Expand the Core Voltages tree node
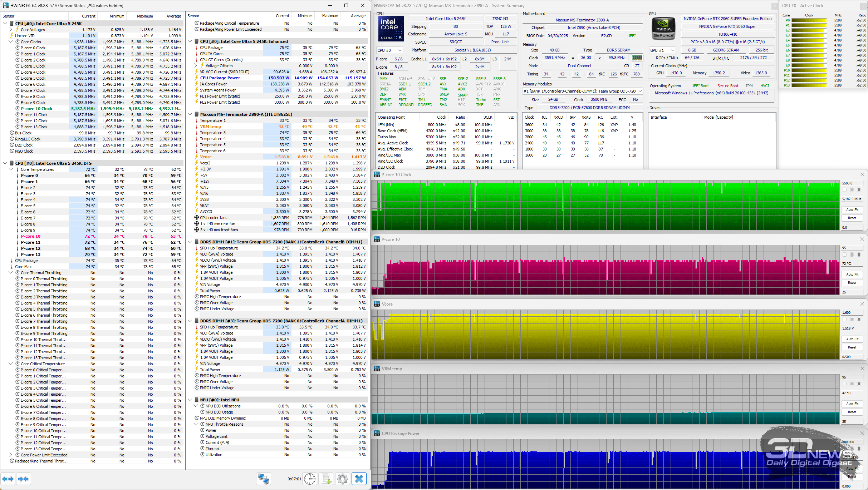 click(11, 30)
